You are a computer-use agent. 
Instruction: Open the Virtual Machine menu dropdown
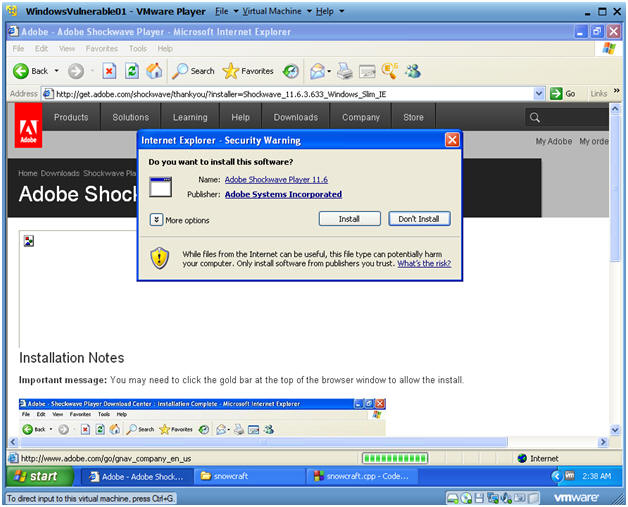277,11
